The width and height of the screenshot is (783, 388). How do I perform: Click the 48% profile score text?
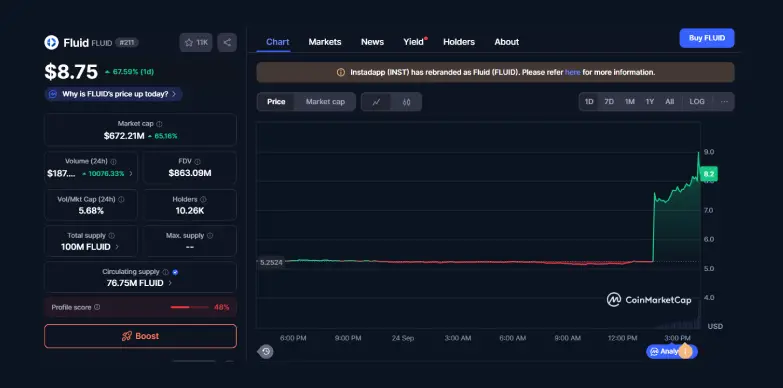pyautogui.click(x=221, y=307)
